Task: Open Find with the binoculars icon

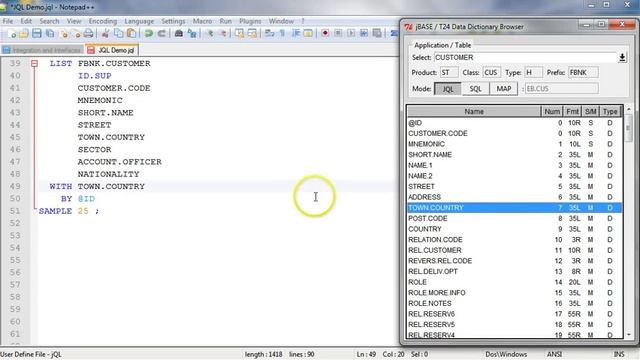Action: point(179,33)
